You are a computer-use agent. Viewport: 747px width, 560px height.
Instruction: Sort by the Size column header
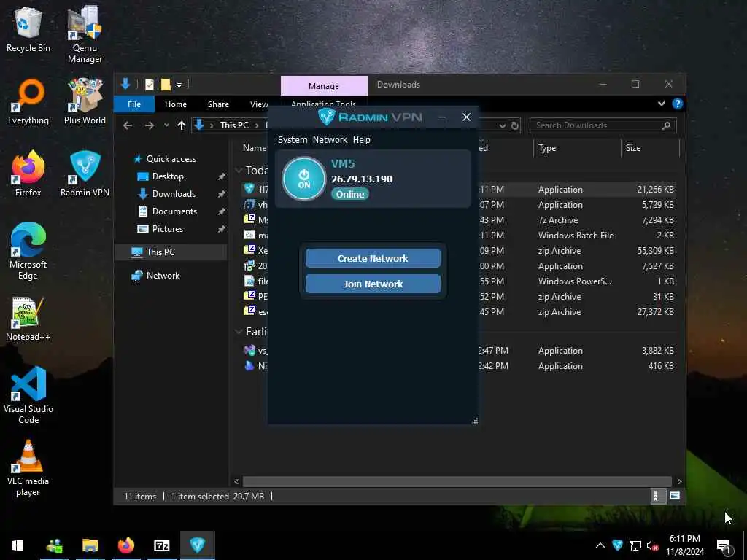[x=650, y=148]
